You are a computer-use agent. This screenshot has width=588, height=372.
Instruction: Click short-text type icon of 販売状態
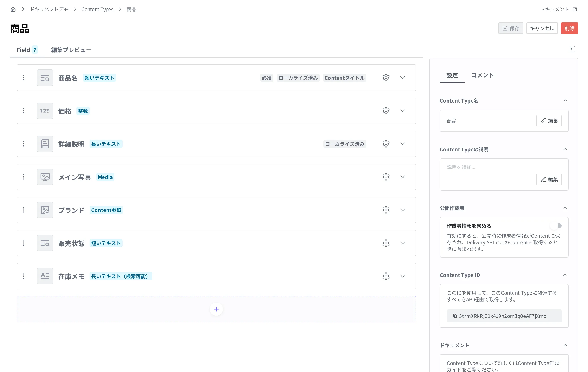(45, 243)
